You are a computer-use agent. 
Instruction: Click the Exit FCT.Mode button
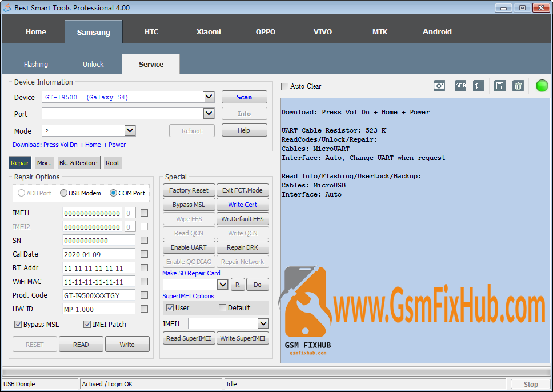click(242, 190)
